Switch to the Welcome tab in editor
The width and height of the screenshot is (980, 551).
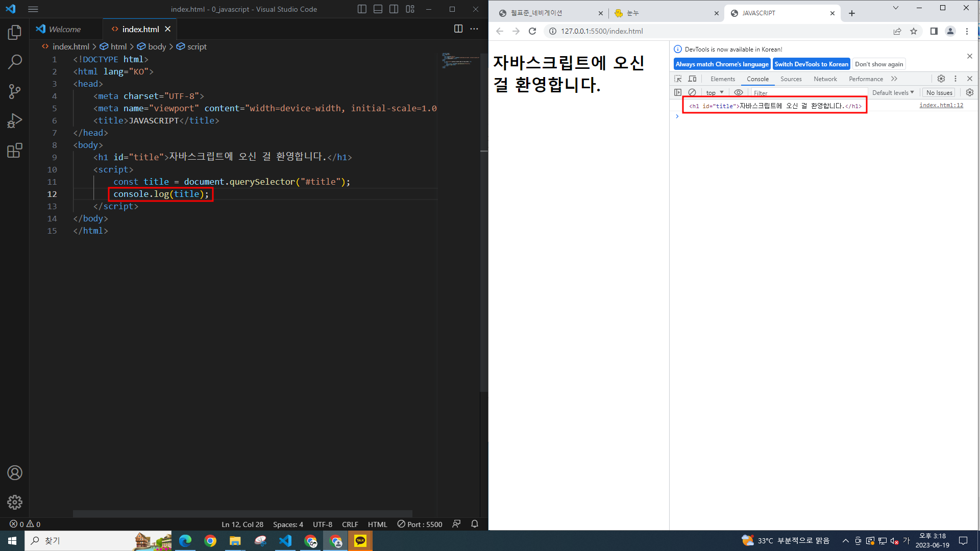click(65, 29)
